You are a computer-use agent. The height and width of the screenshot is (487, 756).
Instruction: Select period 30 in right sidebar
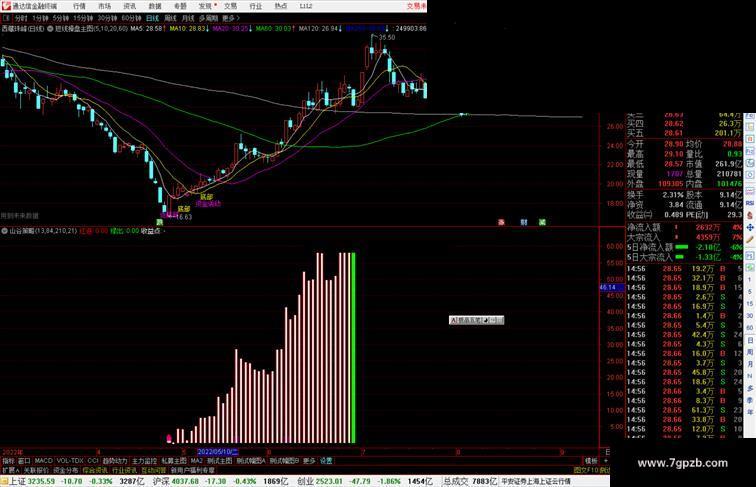click(750, 316)
